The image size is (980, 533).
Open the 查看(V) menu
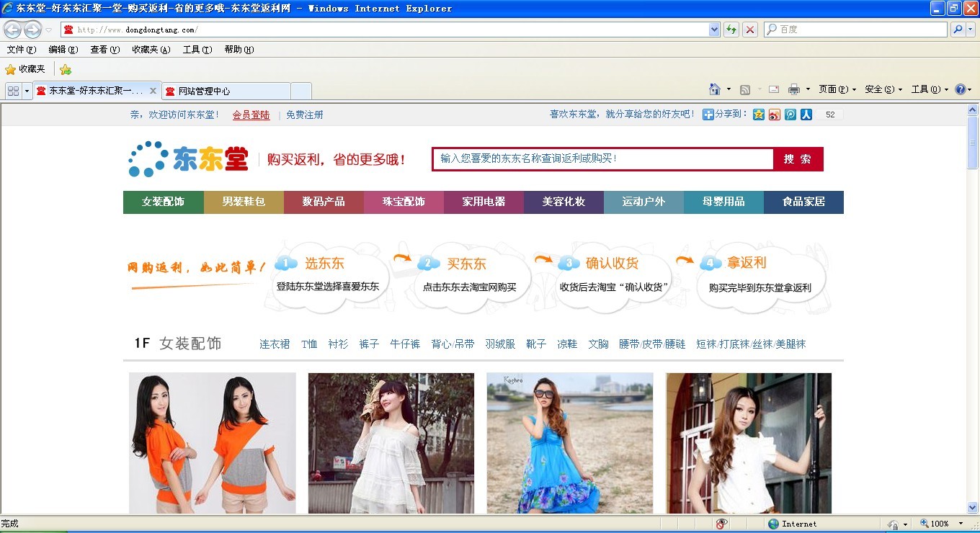[104, 50]
